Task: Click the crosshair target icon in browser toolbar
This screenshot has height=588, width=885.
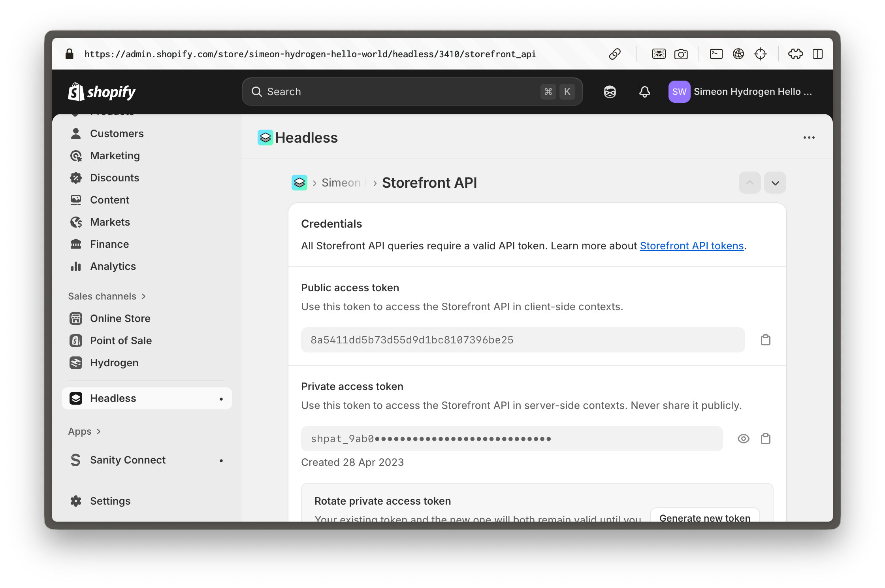Action: click(x=760, y=54)
